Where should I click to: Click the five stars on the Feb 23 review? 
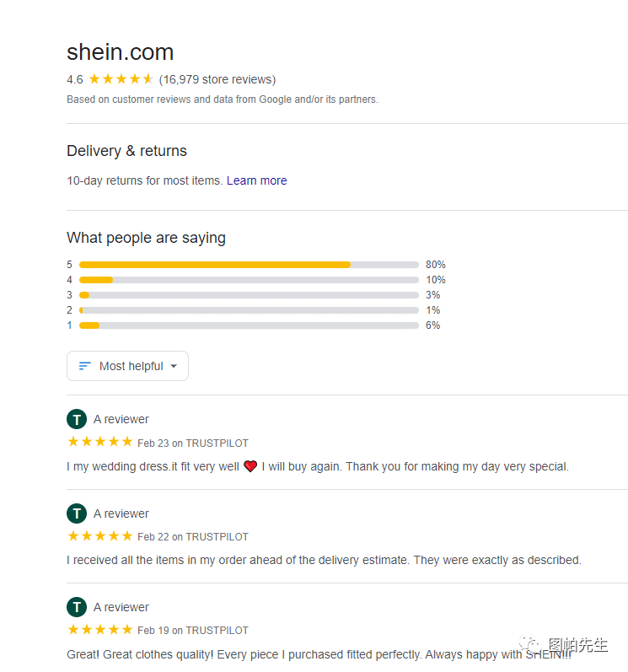[x=99, y=442]
